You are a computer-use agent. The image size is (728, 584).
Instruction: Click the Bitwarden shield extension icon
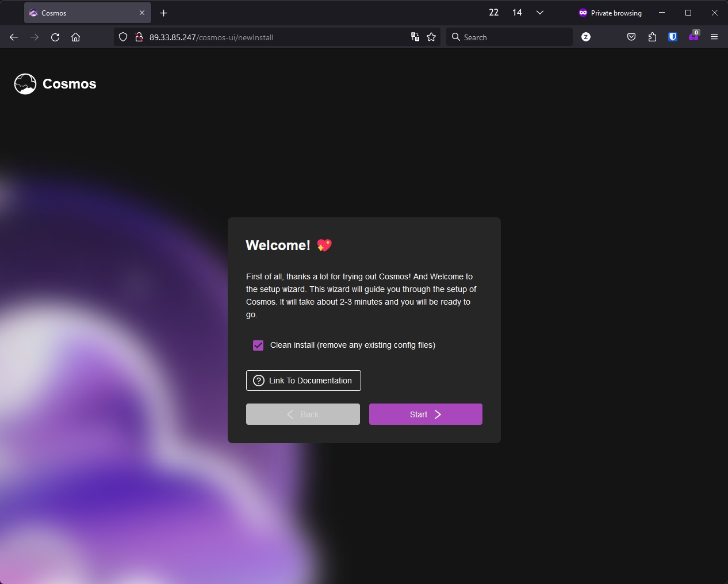(673, 37)
